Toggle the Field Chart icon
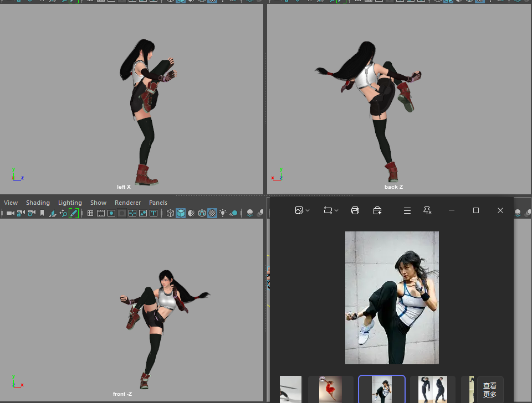Screen dimensions: 532x403 132,213
